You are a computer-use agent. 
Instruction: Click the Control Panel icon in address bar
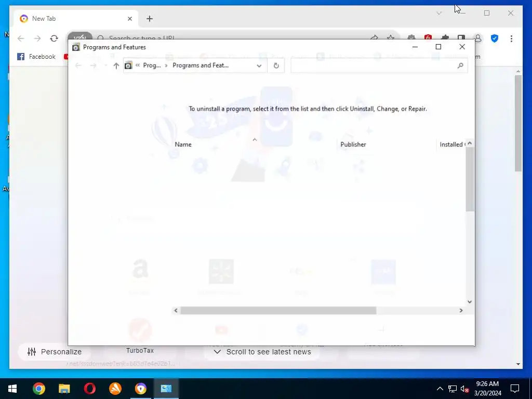point(128,65)
